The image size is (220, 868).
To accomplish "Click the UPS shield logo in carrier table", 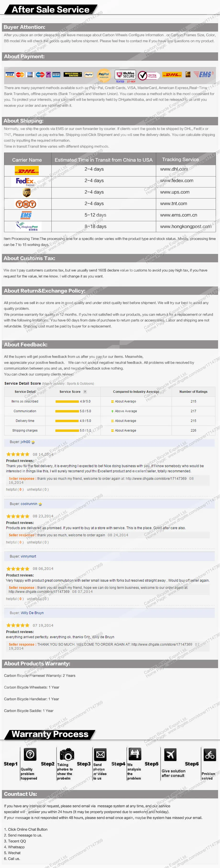I will tap(27, 193).
